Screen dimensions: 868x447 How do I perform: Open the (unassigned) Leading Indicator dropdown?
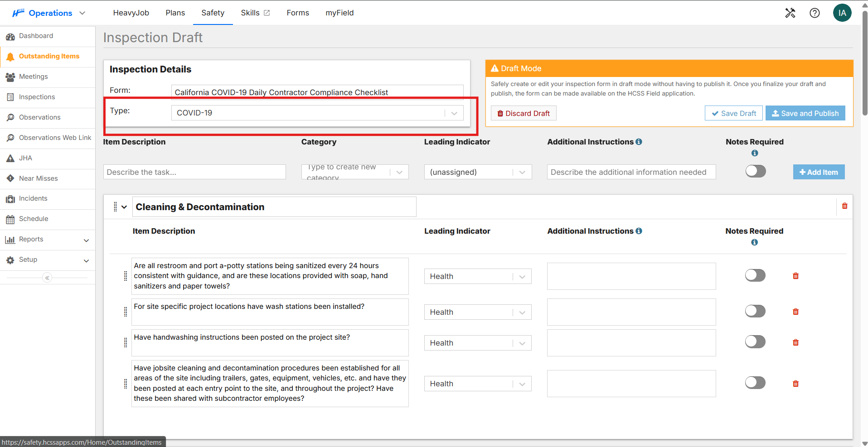(478, 172)
